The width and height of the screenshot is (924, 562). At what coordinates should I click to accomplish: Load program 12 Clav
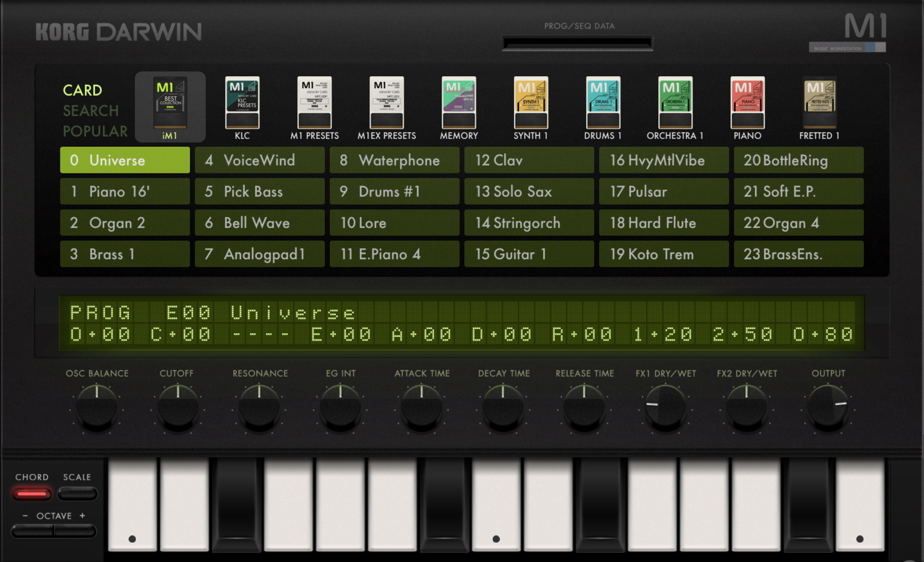[x=529, y=160]
